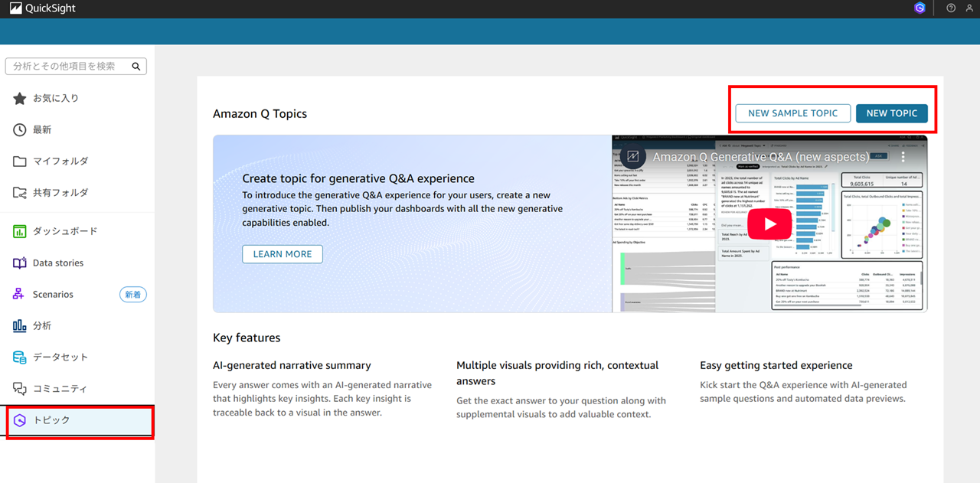Click the dashboard icon for ダッシュボード

[20, 231]
